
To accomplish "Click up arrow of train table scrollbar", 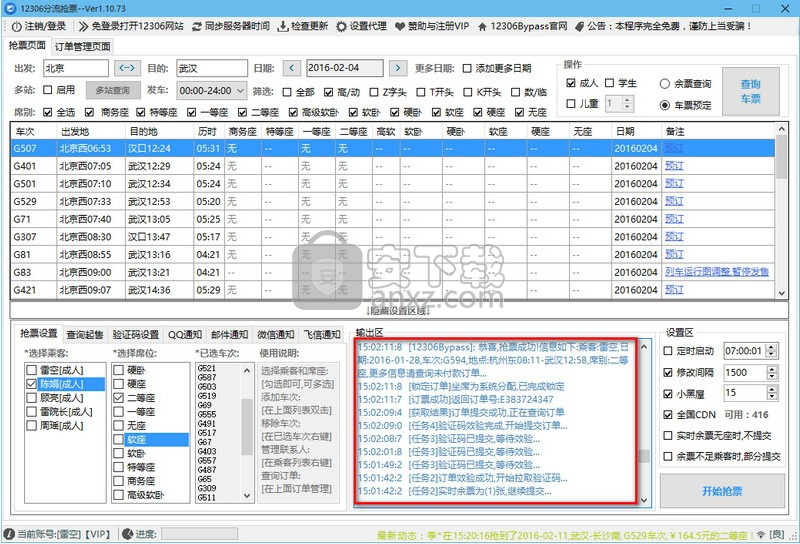I will [x=781, y=130].
